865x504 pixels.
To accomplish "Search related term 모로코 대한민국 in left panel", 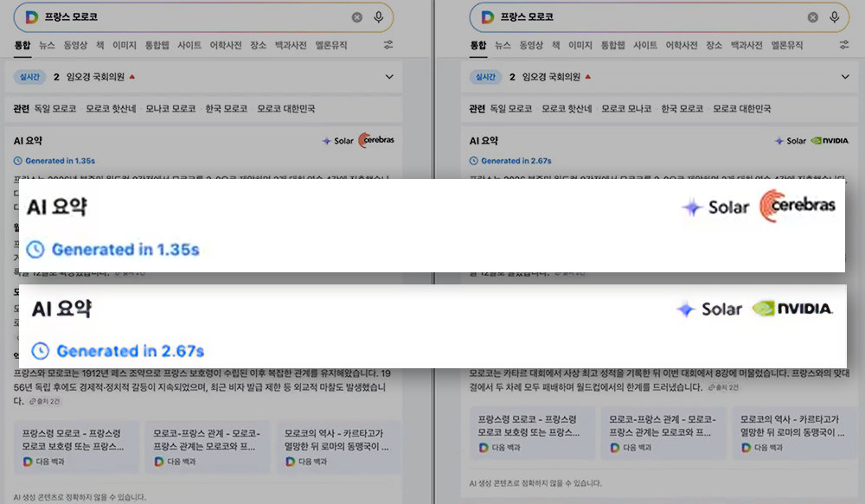I will tap(285, 109).
